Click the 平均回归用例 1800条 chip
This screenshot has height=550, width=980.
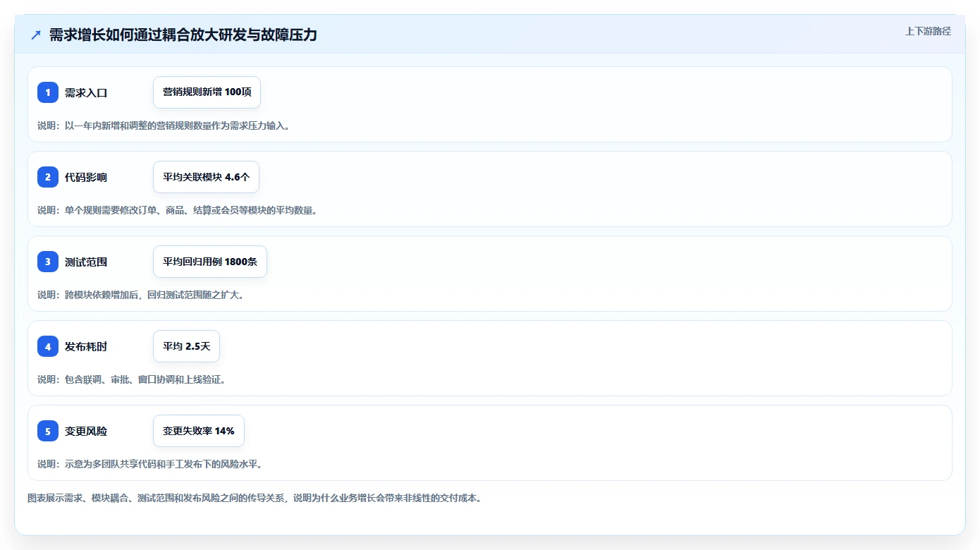210,262
